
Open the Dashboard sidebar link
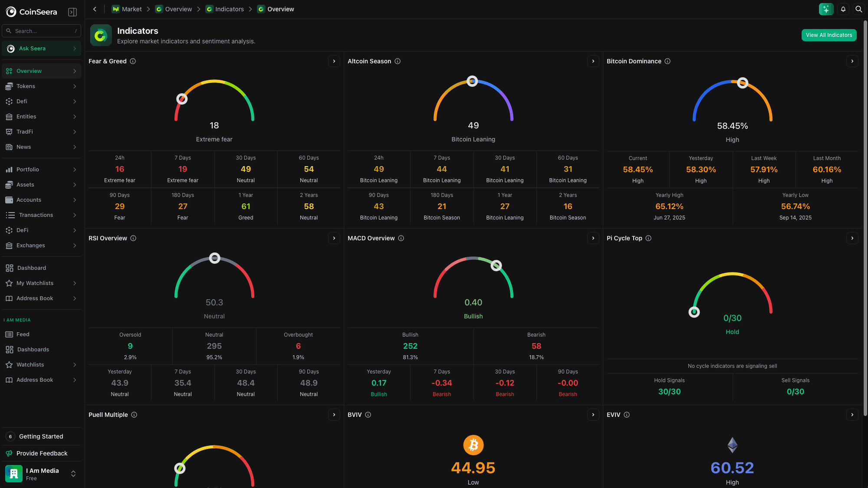coord(42,268)
